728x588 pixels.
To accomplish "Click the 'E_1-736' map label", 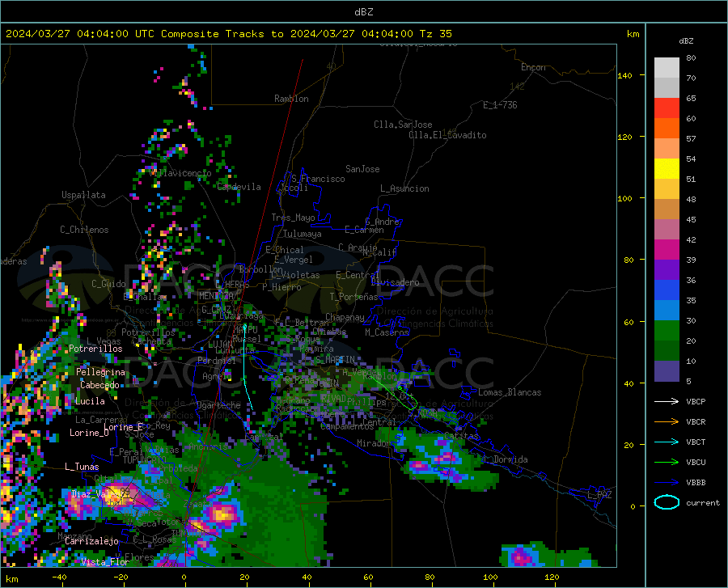I will (x=500, y=105).
